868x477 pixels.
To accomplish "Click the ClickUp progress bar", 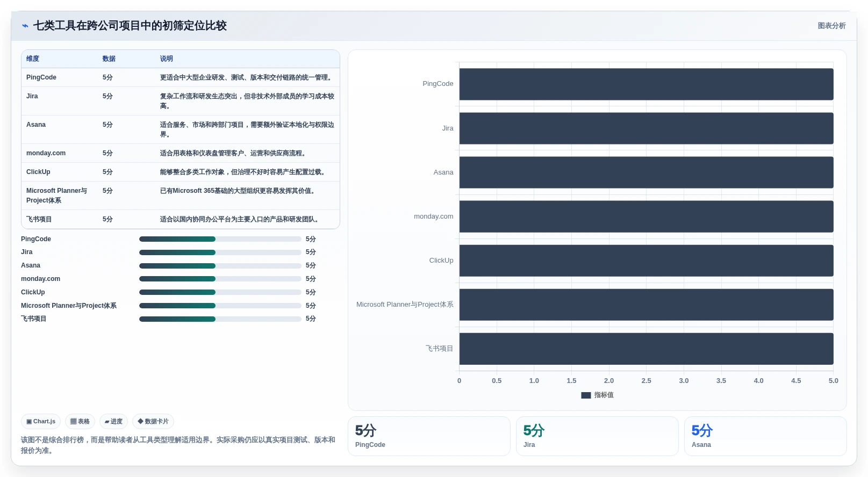I will tap(220, 292).
